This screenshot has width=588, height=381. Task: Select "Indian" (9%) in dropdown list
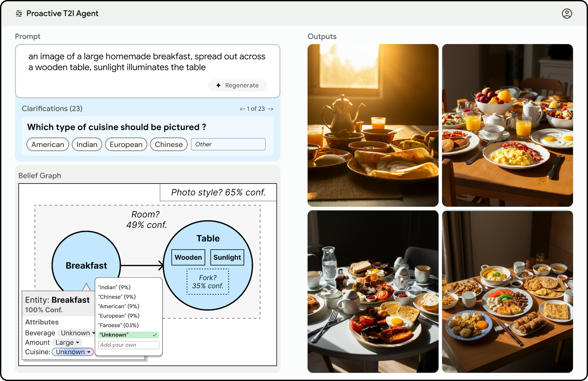point(114,287)
